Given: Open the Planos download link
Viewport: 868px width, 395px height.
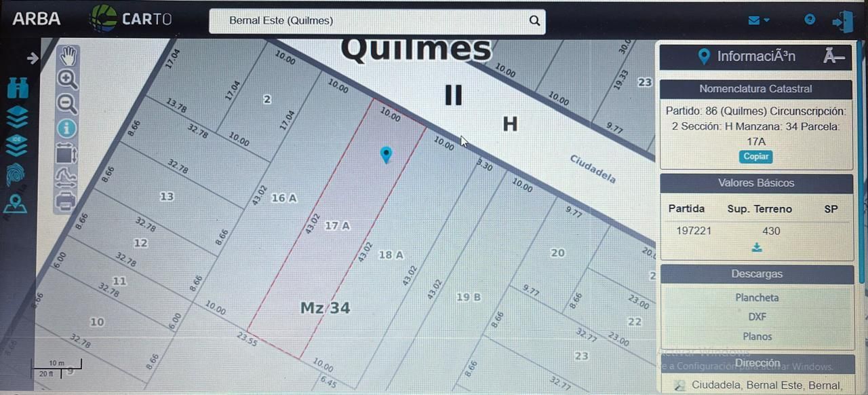Looking at the screenshot, I should (757, 336).
